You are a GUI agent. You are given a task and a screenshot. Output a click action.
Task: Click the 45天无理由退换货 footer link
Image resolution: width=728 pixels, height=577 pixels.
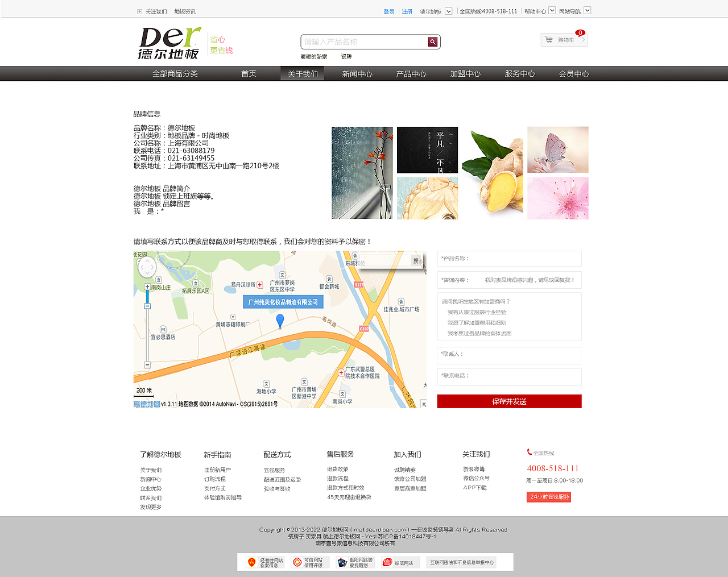tap(349, 497)
